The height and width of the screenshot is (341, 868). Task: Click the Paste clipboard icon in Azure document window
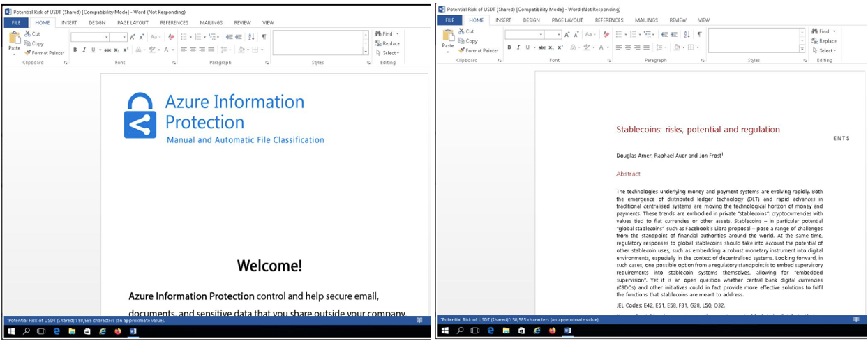[15, 38]
